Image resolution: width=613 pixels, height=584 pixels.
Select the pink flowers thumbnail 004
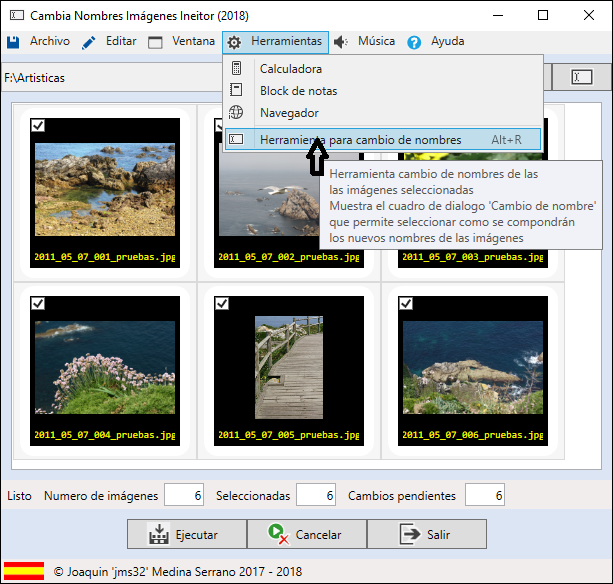tap(105, 367)
